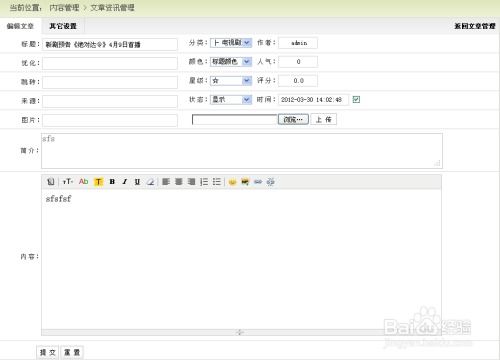The width and height of the screenshot is (500, 360).
Task: Open the 分类 category dropdown
Action: click(231, 43)
